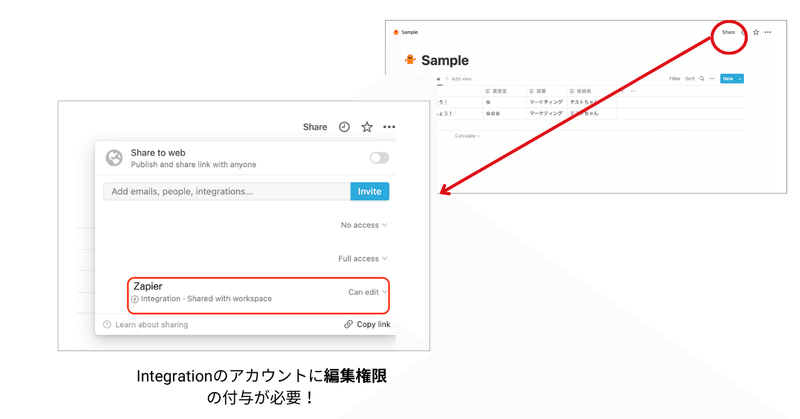Open the Calculate dropdown below table
The image size is (800, 419).
467,136
